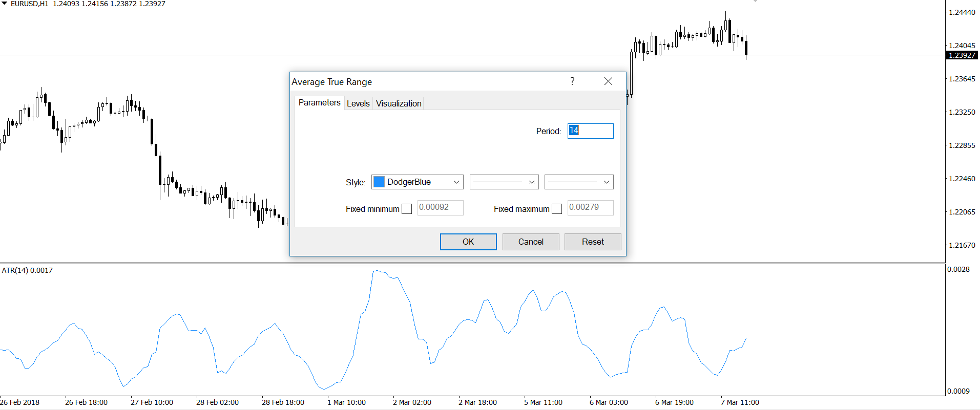This screenshot has height=410, width=980.
Task: Click the Reset button
Action: tap(593, 242)
